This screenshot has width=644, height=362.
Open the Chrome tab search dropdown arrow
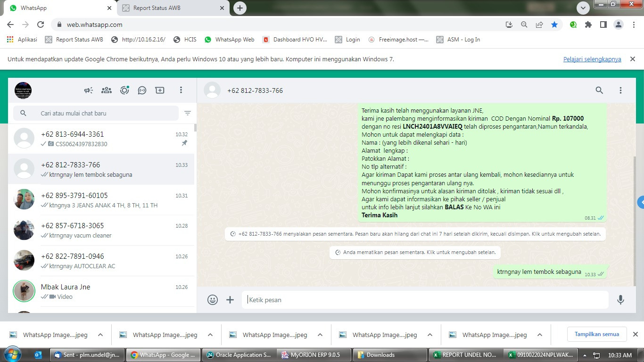click(x=583, y=8)
